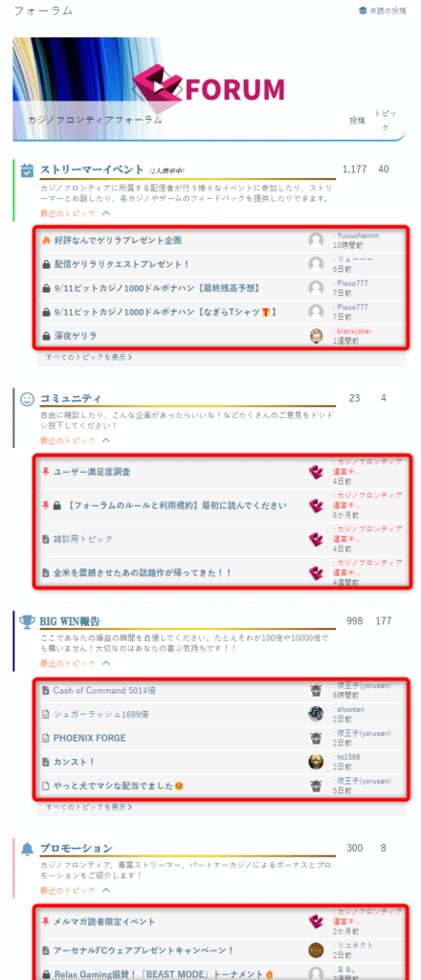Show all topics under BIG WIN報告
Screen dimensions: 421x980
pos(88,807)
